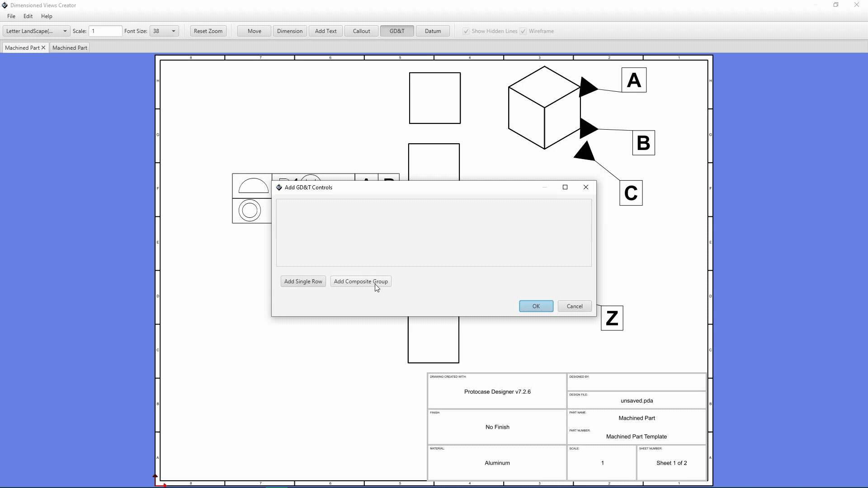Click Add Single Row button
The image size is (868, 488).
[303, 282]
